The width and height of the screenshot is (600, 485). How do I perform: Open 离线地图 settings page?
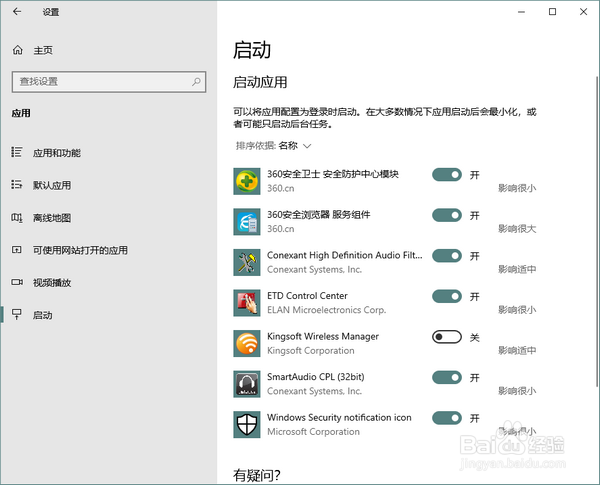click(x=52, y=218)
